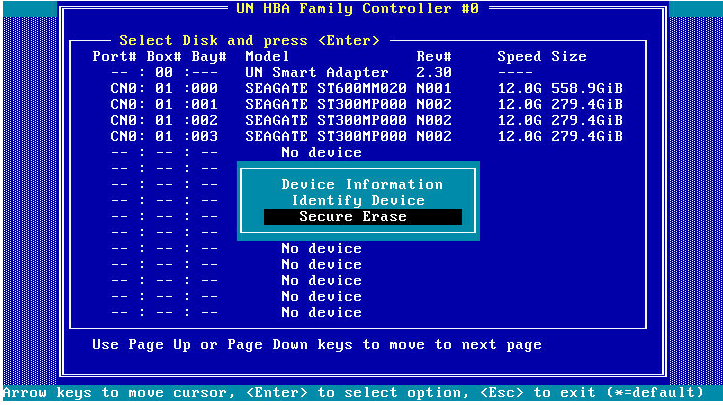The height and width of the screenshot is (405, 723).
Task: Select the UN Smart Adapter row
Action: pos(321,72)
